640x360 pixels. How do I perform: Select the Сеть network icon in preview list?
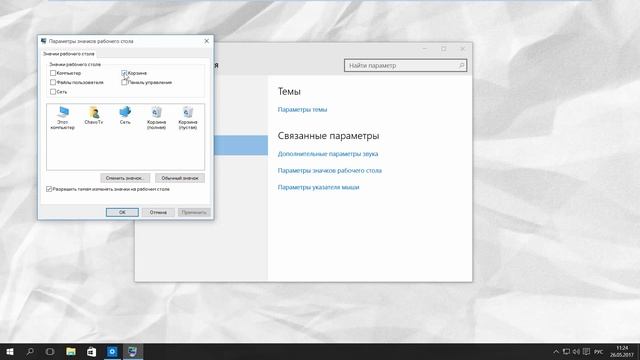[x=125, y=116]
